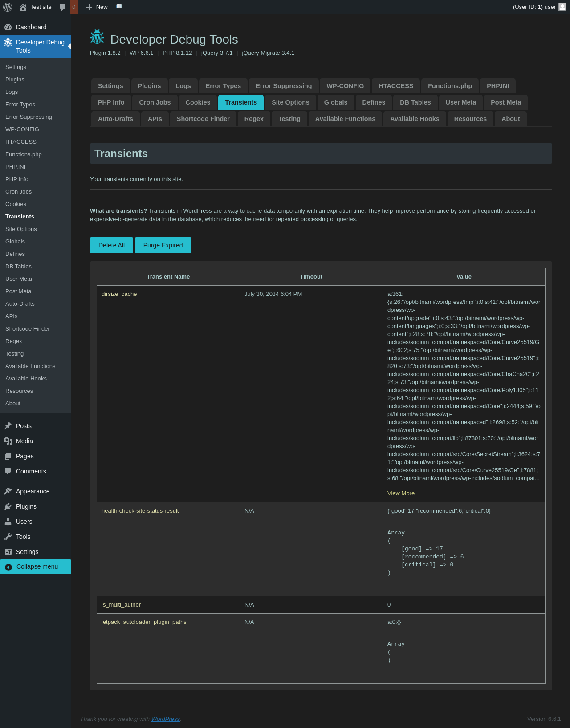Click the Media icon in sidebar

point(8,441)
